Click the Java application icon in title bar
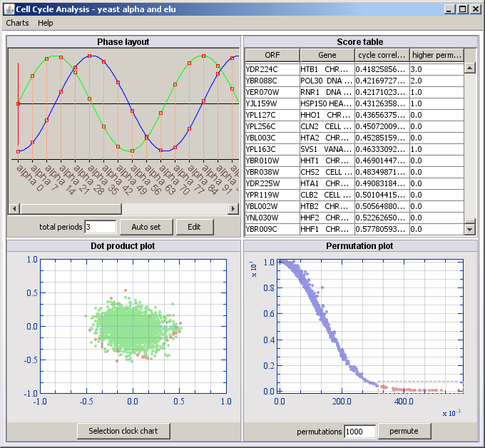 (9, 9)
